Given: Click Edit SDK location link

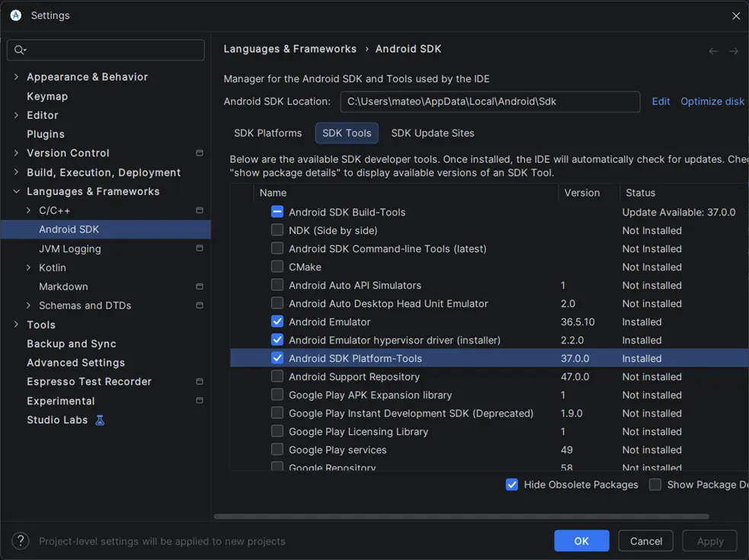Looking at the screenshot, I should point(661,101).
